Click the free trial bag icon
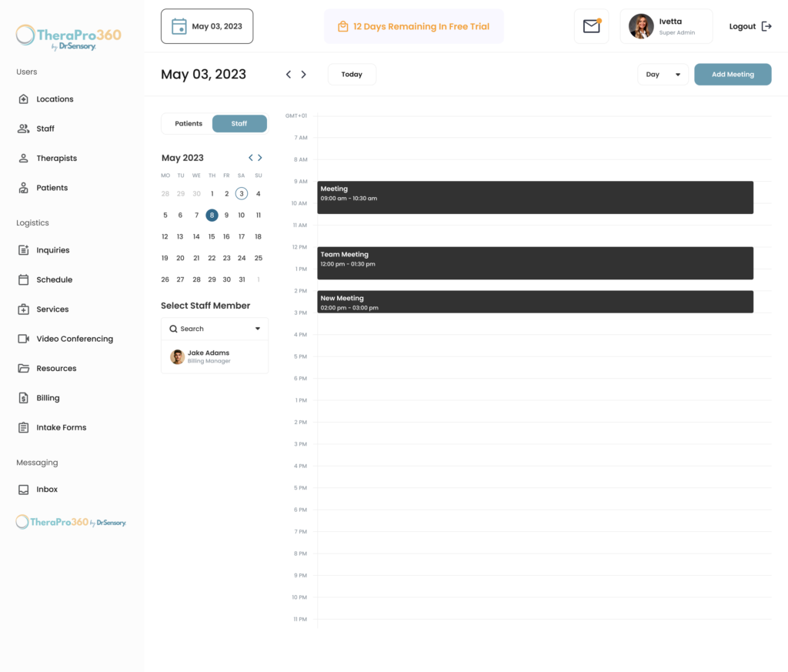The width and height of the screenshot is (788, 672). 342,26
